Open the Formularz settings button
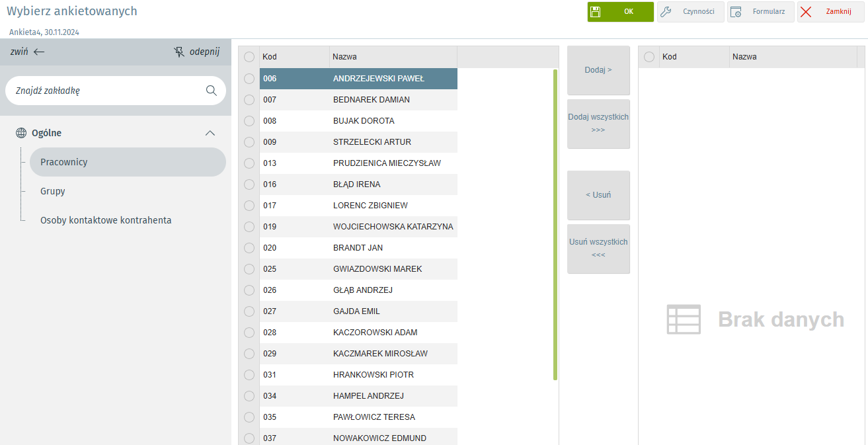 [x=760, y=12]
